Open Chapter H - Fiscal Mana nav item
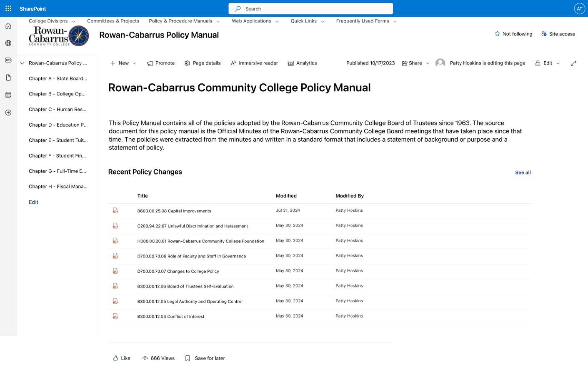This screenshot has height=375, width=588. (x=58, y=186)
